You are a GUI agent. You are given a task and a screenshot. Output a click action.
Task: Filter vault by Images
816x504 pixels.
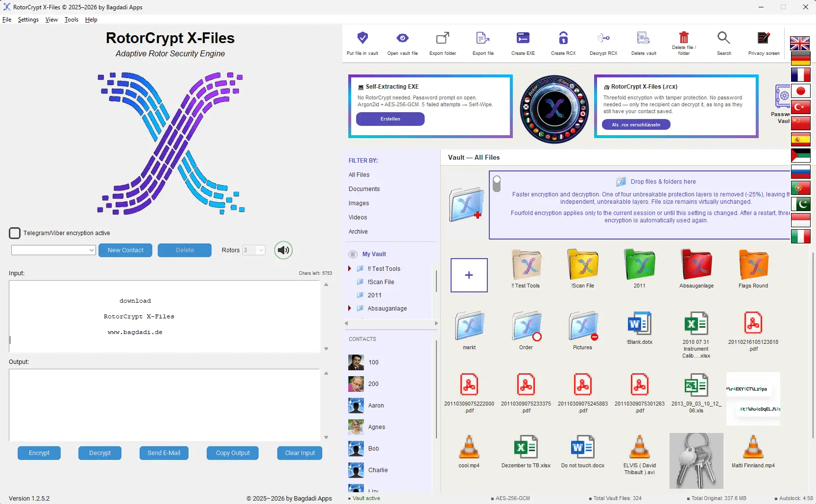coord(359,203)
